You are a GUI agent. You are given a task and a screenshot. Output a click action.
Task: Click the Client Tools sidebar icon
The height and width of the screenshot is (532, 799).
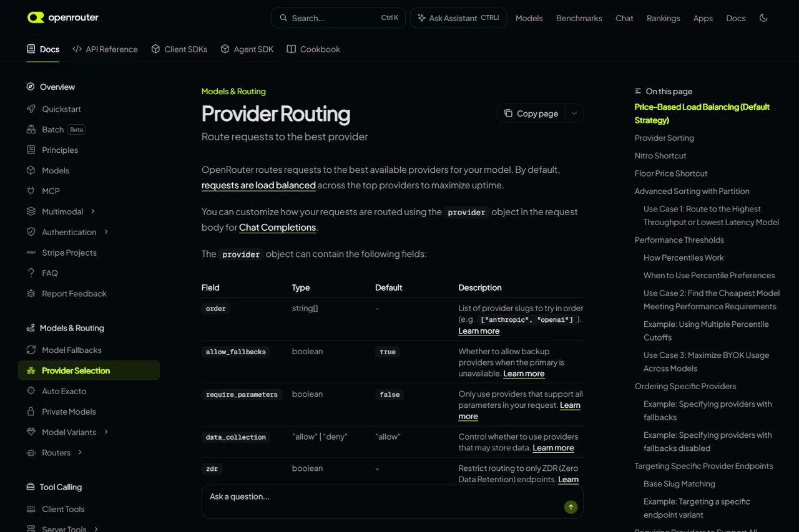coord(31,510)
